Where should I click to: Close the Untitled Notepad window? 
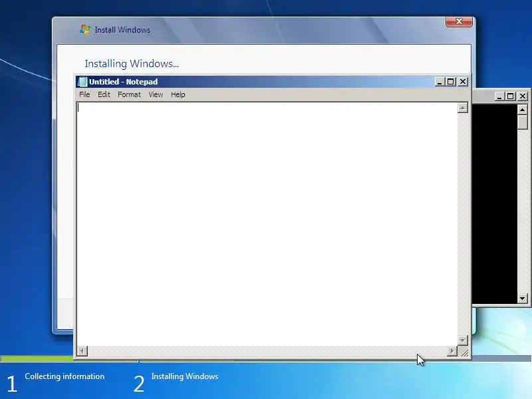463,82
